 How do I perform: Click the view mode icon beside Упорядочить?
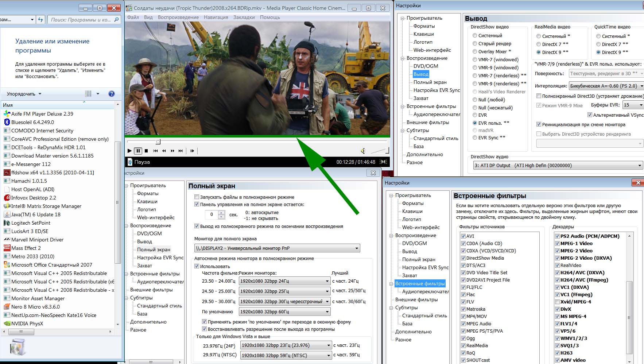[x=88, y=94]
